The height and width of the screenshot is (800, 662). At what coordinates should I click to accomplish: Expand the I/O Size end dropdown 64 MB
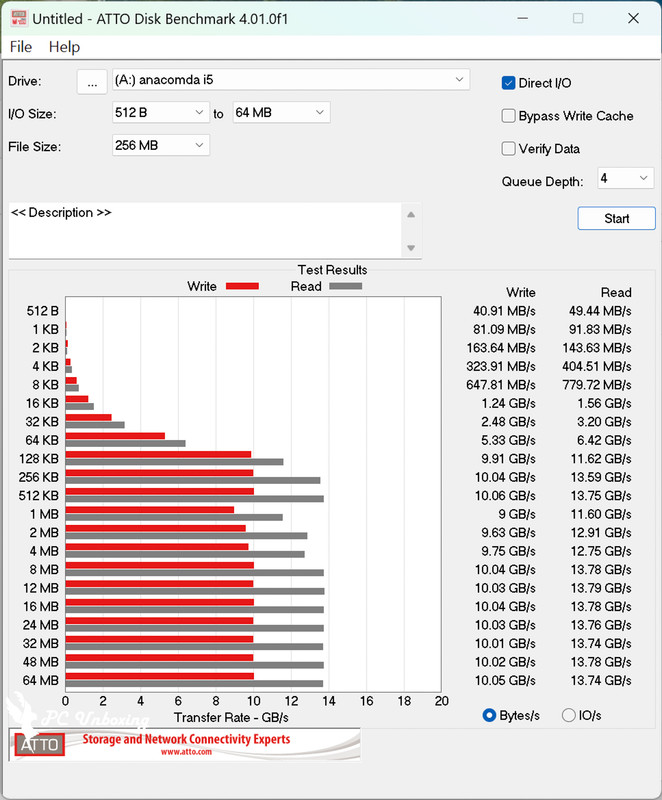tap(281, 112)
